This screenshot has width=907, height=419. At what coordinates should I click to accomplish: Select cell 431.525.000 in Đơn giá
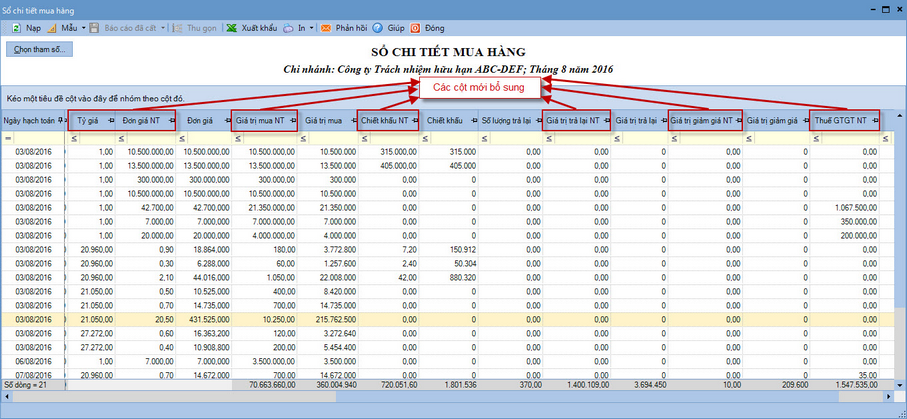(205, 319)
